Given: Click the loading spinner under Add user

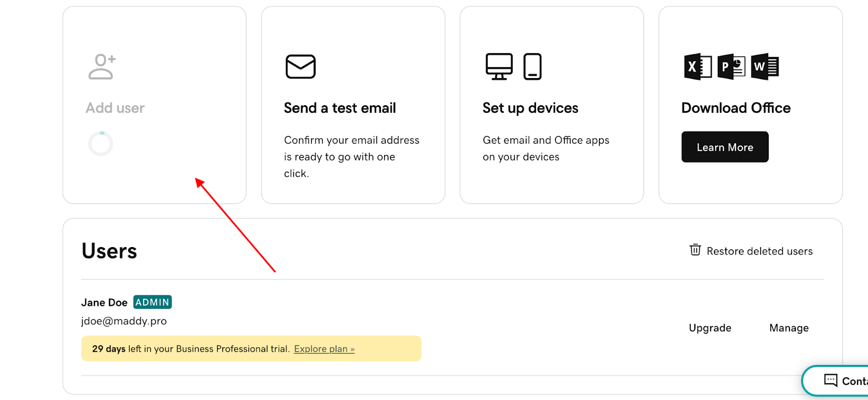Looking at the screenshot, I should 101,144.
